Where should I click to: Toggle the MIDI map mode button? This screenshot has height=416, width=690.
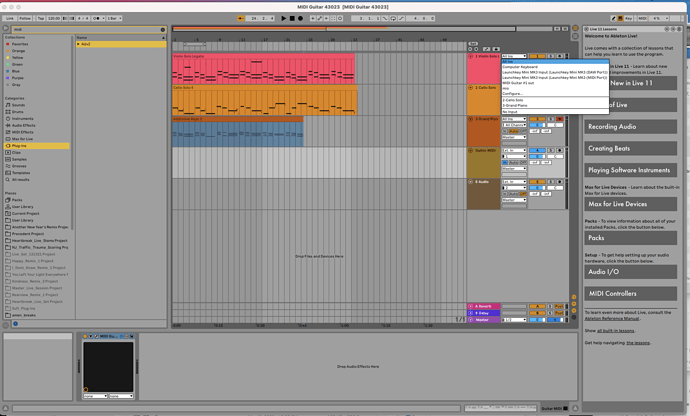click(x=642, y=18)
